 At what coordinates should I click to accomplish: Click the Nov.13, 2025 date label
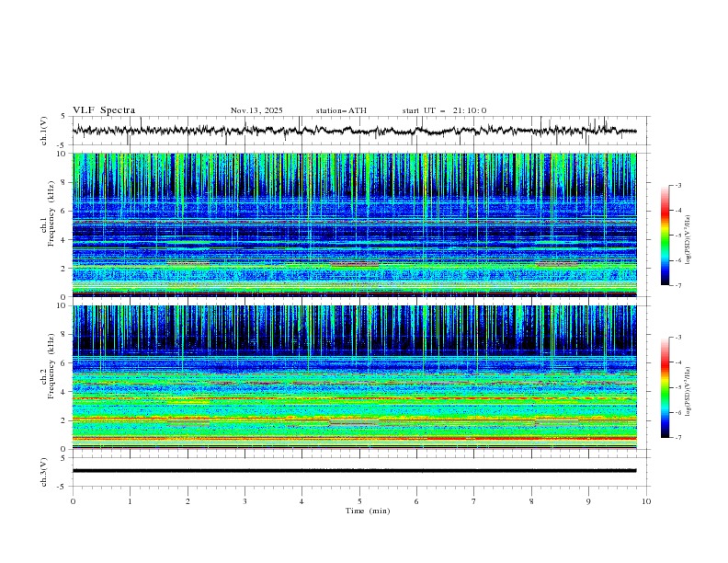coord(256,110)
